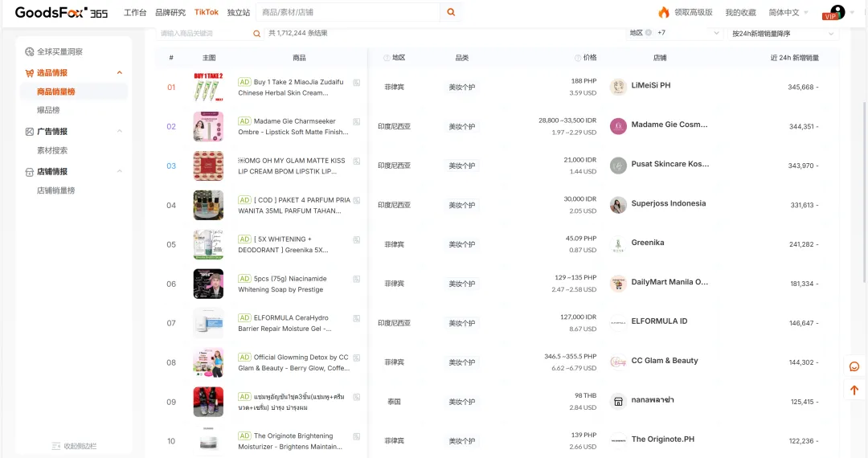Click the image icon in the Buy 1 Take 2 MiaoJia row
The width and height of the screenshot is (868, 458).
(x=357, y=83)
